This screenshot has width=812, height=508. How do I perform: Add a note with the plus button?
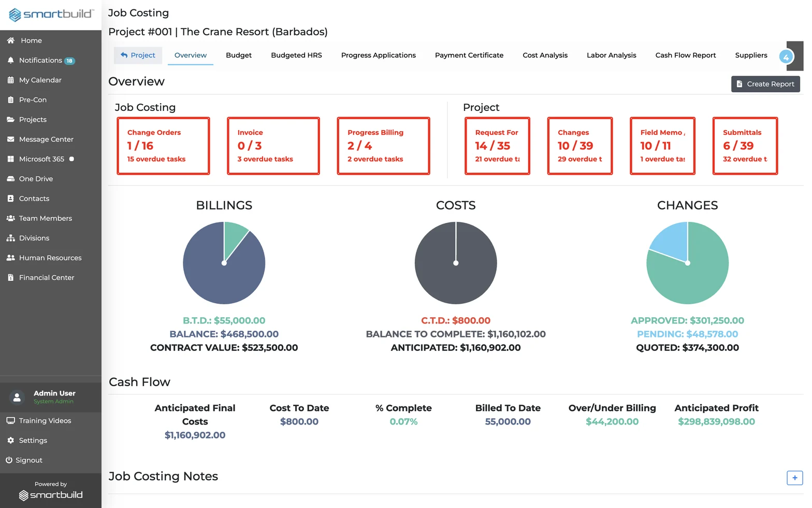(x=794, y=478)
